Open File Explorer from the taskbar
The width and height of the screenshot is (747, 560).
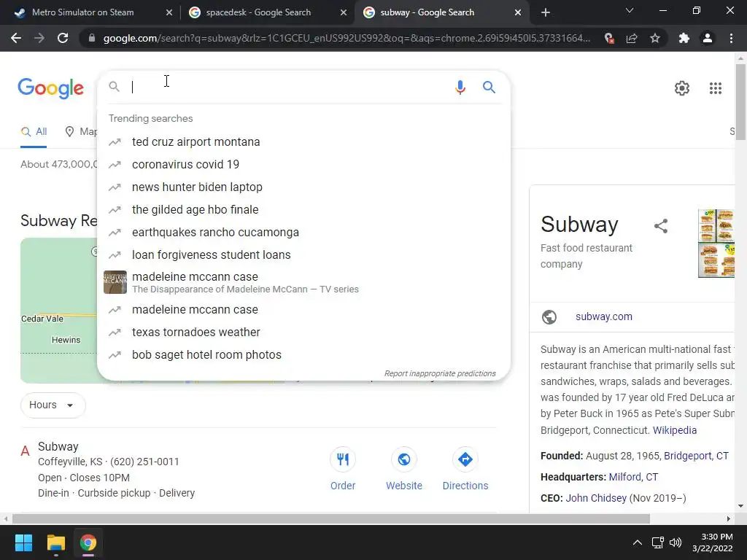[55, 542]
